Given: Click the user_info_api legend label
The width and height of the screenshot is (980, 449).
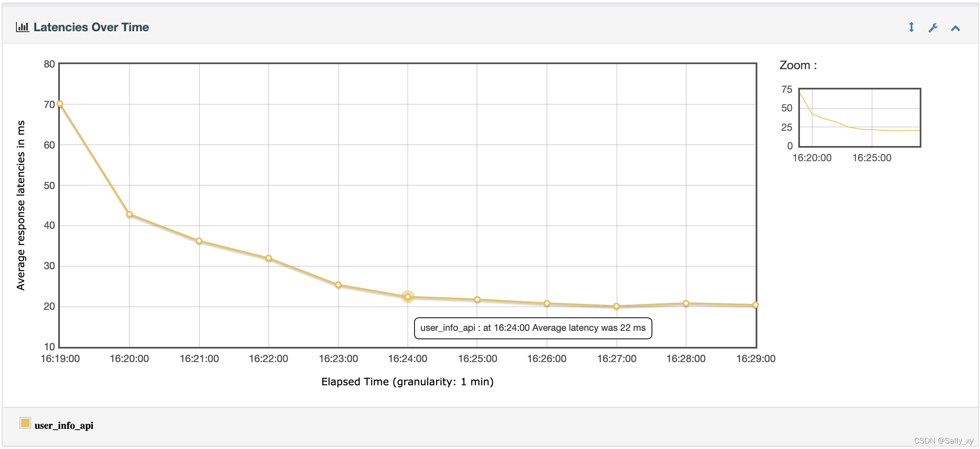Looking at the screenshot, I should 64,425.
